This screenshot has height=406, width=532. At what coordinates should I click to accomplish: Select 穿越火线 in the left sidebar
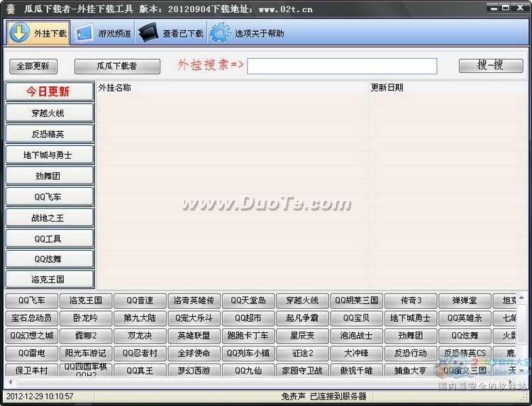[50, 113]
